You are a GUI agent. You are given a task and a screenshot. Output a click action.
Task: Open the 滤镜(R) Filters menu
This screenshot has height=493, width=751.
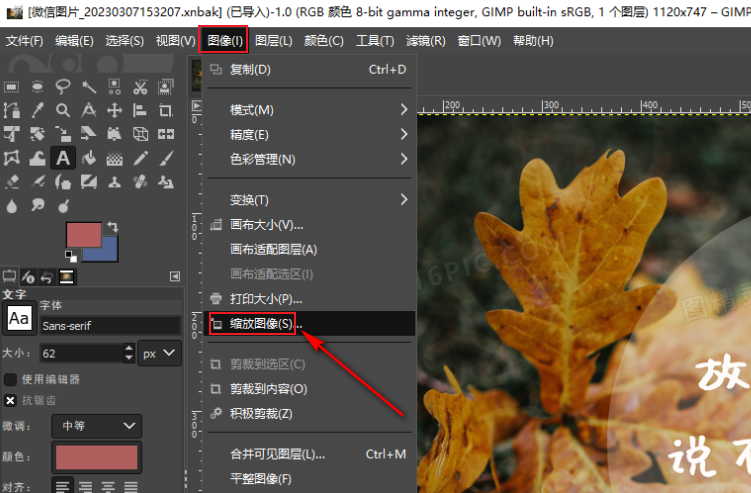(426, 41)
